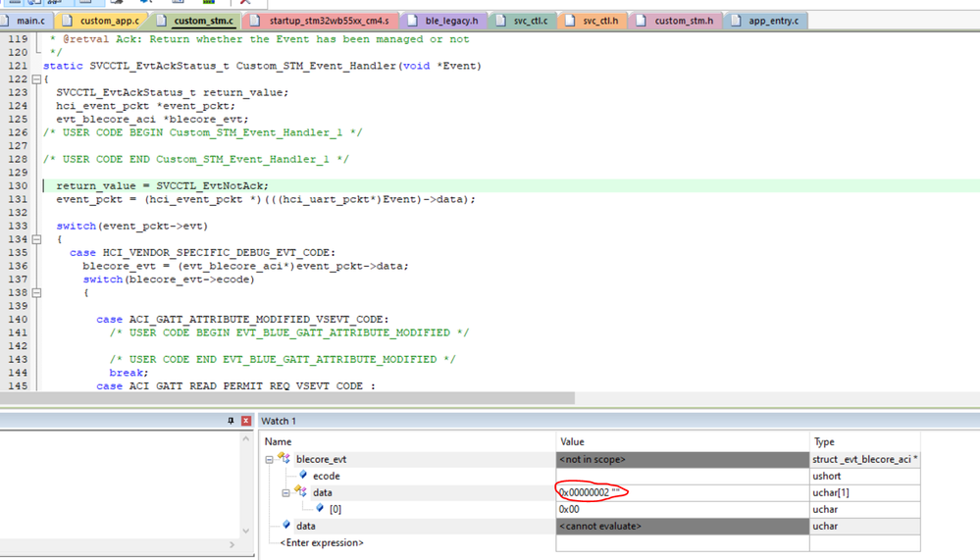This screenshot has height=560, width=980.
Task: Click the USER CODE BEGIN Custom_STM_Event_Handler_1 comment
Action: (202, 132)
